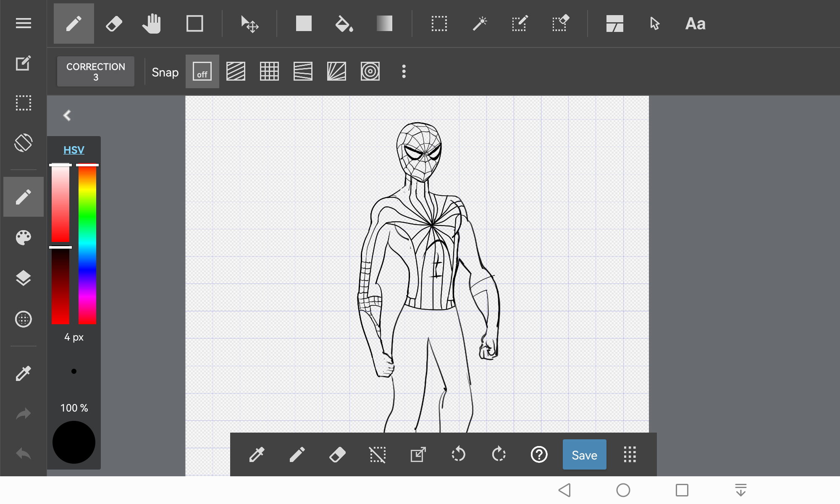The width and height of the screenshot is (840, 504).
Task: Rotate canvas clockwise in shortcut bar
Action: click(x=499, y=454)
